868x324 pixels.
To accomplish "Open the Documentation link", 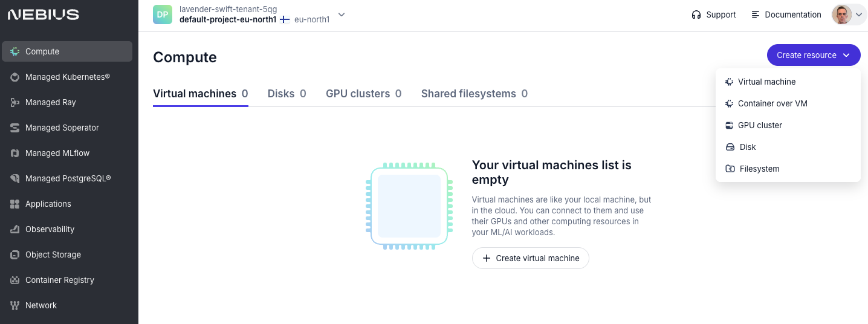I will click(786, 15).
